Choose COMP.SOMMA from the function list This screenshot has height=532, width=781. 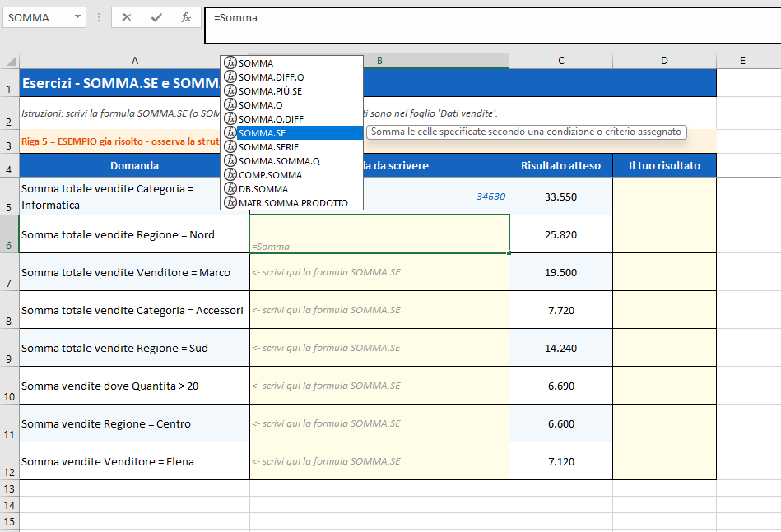pyautogui.click(x=291, y=174)
